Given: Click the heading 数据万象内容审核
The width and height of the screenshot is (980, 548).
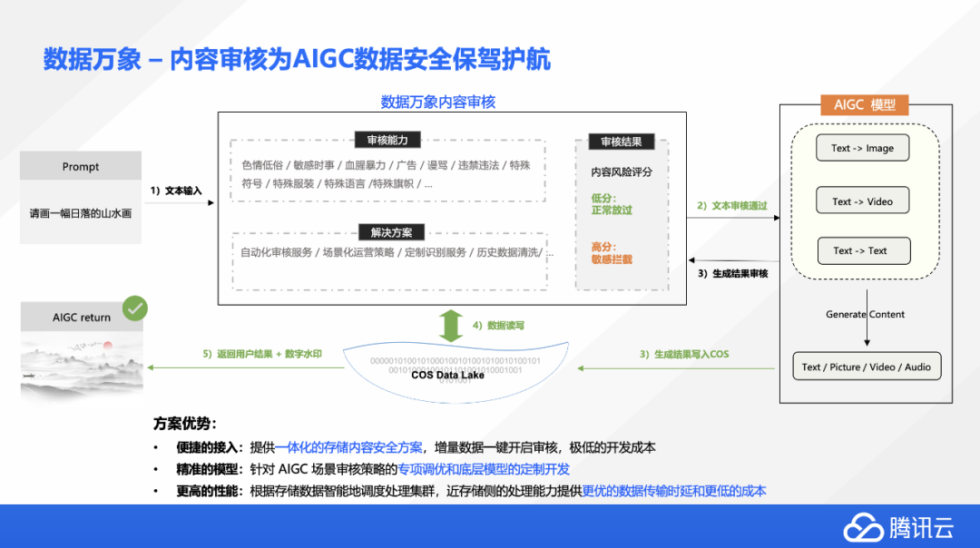Looking at the screenshot, I should [438, 102].
